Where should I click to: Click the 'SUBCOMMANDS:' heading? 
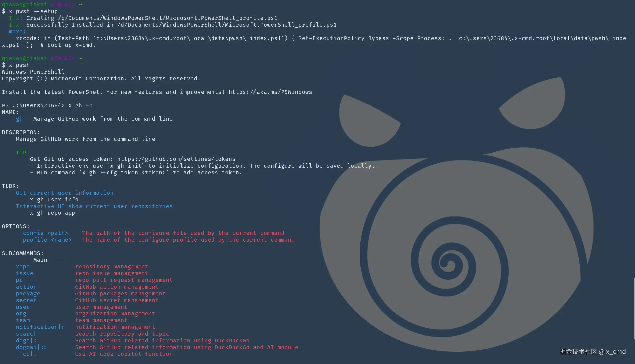(x=23, y=253)
